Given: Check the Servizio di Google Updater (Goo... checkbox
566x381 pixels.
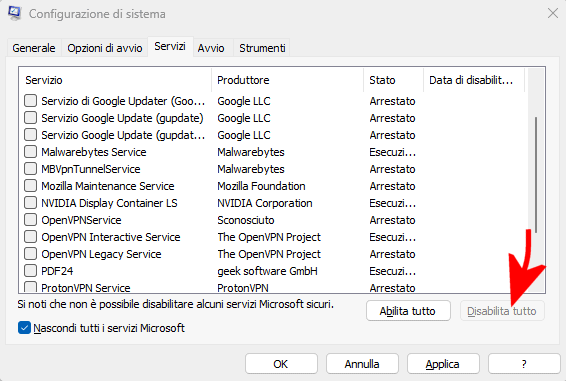Looking at the screenshot, I should click(31, 101).
